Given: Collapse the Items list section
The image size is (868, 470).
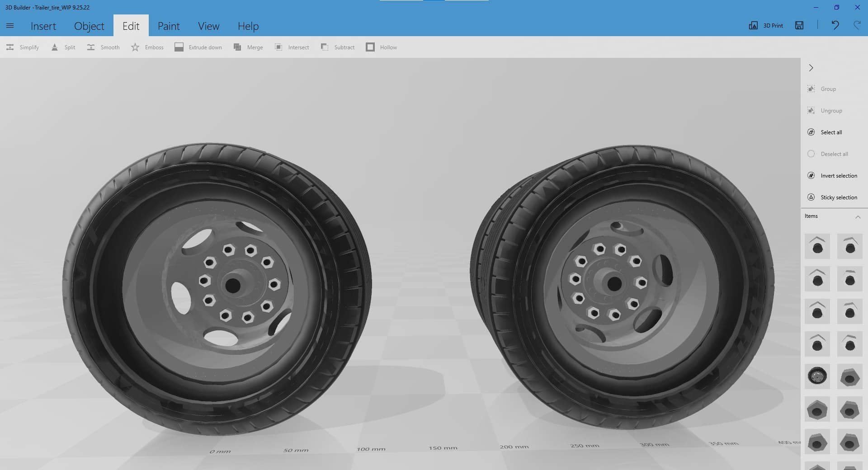Looking at the screenshot, I should [858, 216].
